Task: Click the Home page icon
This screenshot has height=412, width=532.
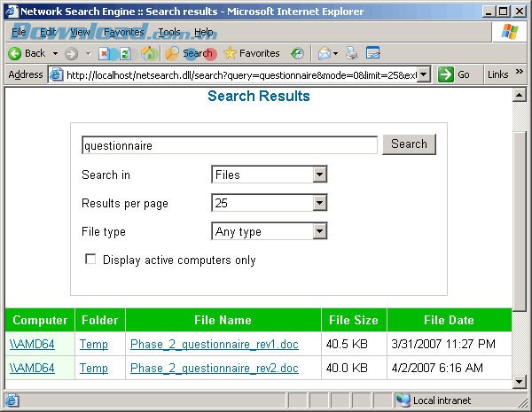Action: (x=149, y=53)
